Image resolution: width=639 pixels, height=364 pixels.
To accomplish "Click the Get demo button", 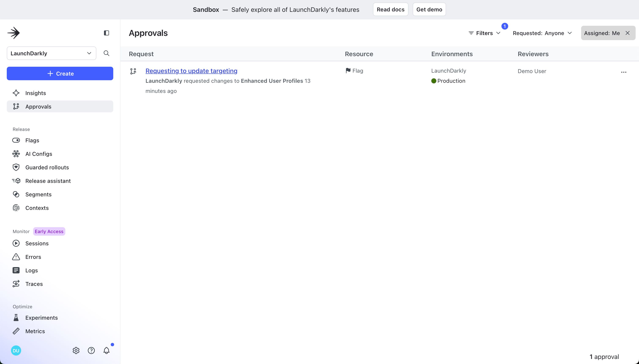I will click(x=429, y=10).
